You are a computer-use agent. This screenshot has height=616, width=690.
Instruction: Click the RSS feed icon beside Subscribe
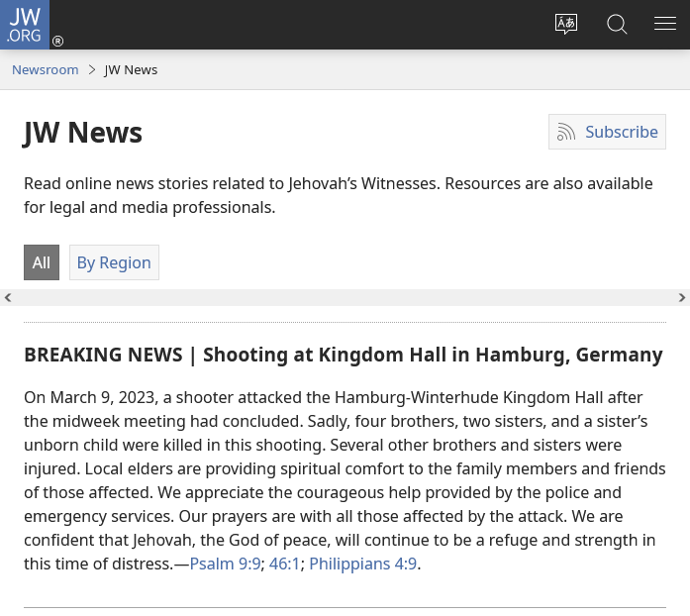[x=566, y=133]
